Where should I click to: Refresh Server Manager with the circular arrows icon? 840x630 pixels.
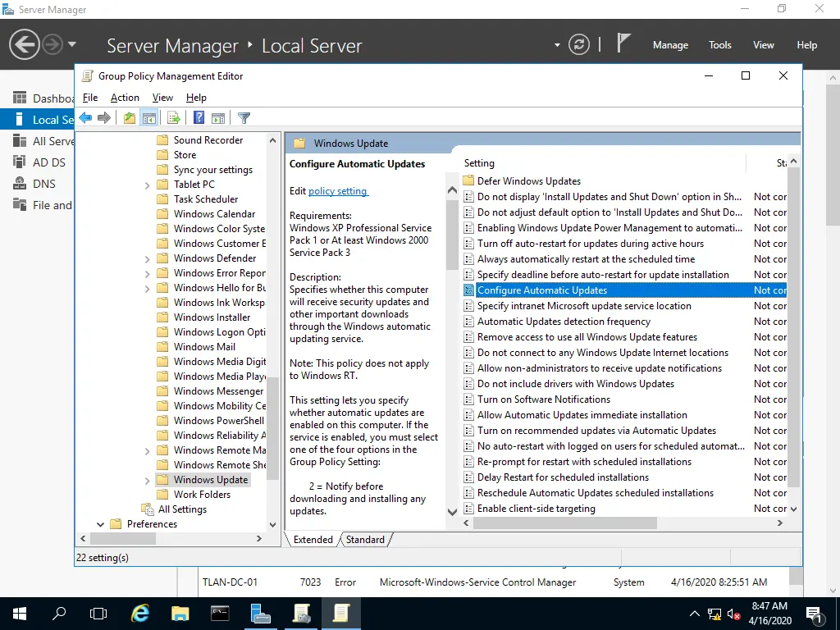579,44
